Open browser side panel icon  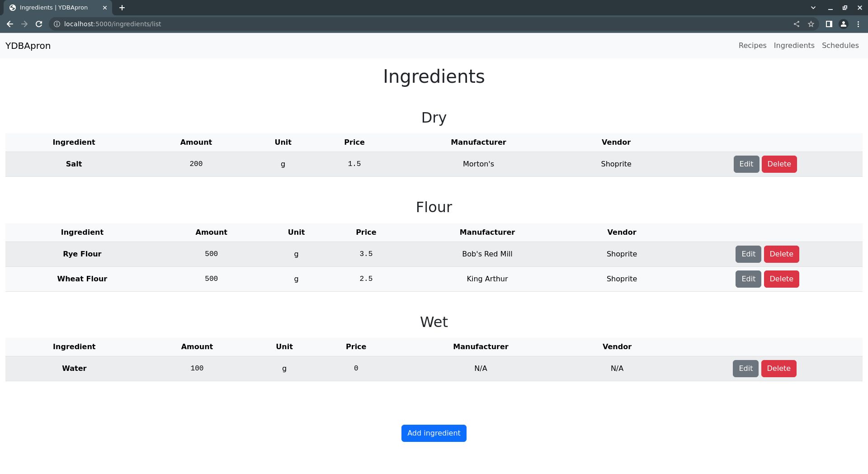pyautogui.click(x=829, y=24)
